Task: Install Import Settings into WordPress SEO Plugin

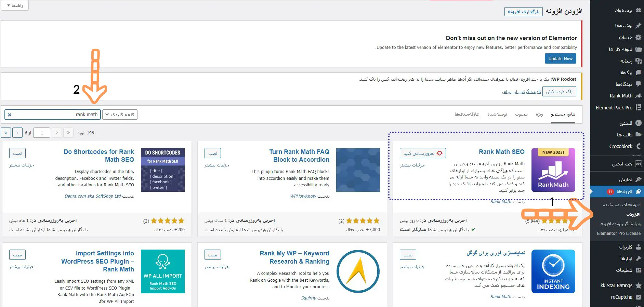Action: click(17, 255)
